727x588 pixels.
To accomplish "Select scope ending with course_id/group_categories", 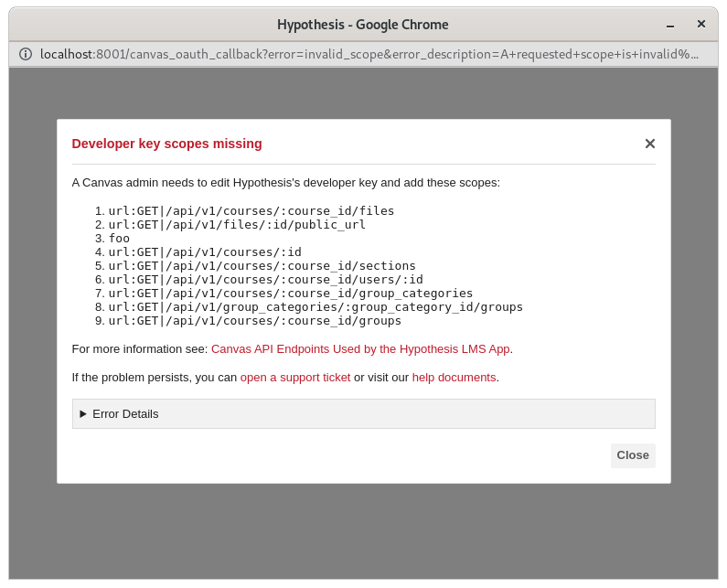I will (290, 294).
